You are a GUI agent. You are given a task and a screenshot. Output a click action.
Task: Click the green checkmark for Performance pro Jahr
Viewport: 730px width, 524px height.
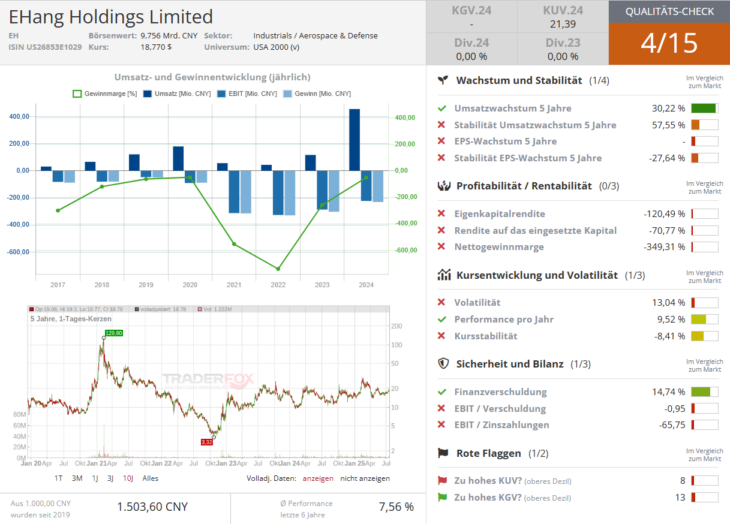pos(442,319)
